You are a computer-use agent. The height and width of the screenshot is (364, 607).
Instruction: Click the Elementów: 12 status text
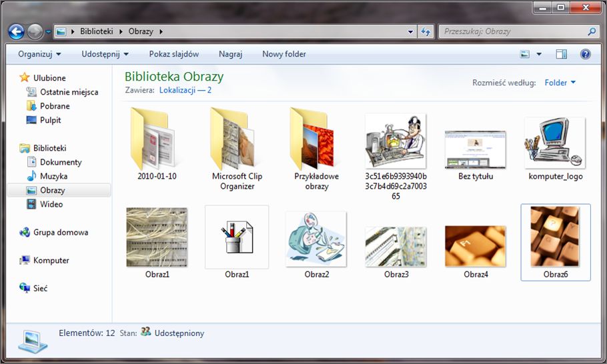[87, 333]
